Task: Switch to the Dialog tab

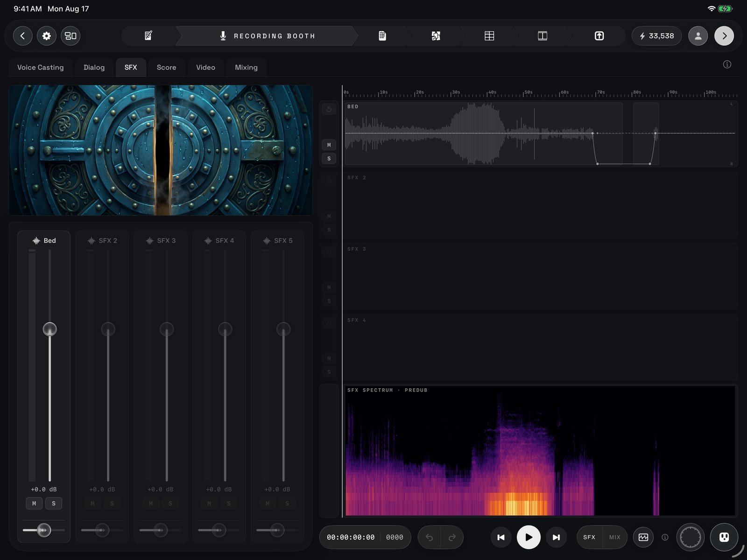Action: [94, 68]
